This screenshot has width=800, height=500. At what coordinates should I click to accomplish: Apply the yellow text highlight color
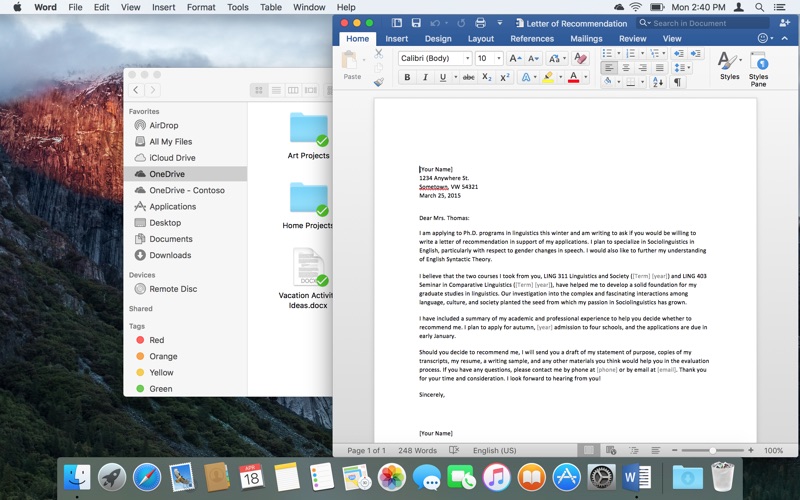pyautogui.click(x=548, y=77)
